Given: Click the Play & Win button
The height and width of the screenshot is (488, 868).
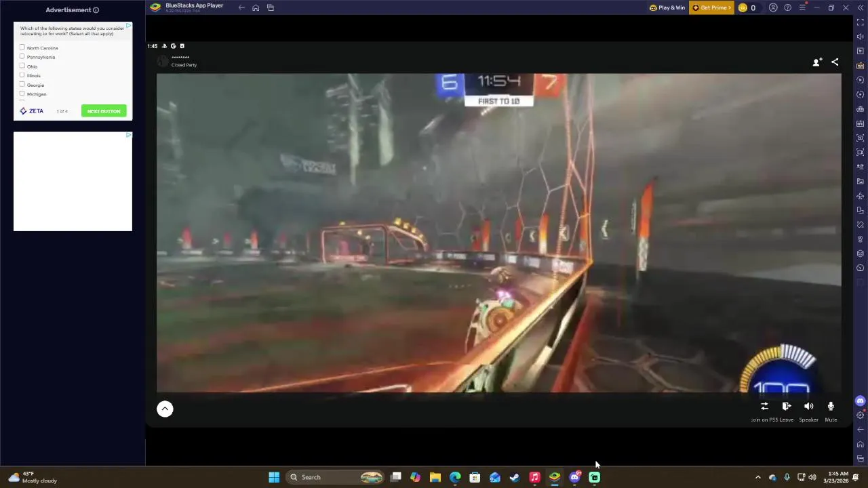Looking at the screenshot, I should point(667,7).
